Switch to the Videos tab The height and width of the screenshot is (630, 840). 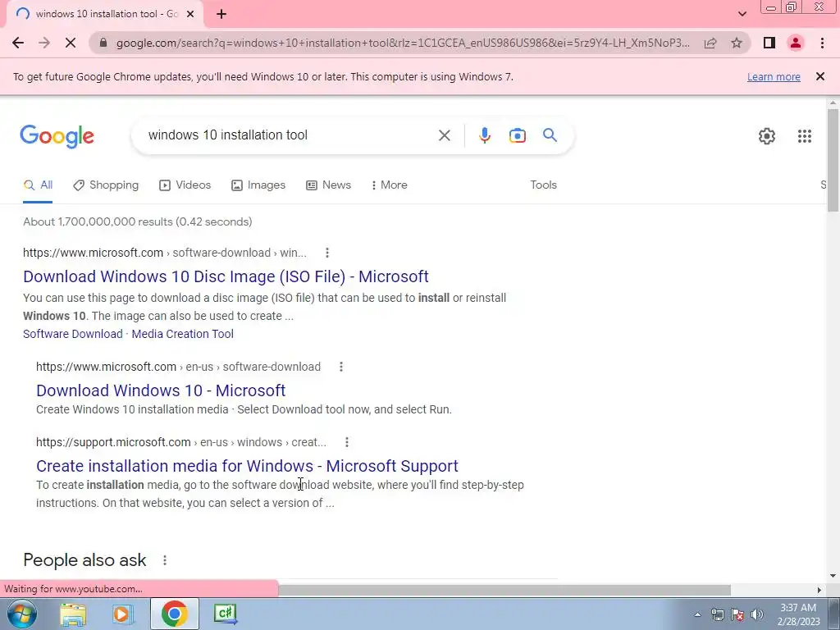click(185, 185)
